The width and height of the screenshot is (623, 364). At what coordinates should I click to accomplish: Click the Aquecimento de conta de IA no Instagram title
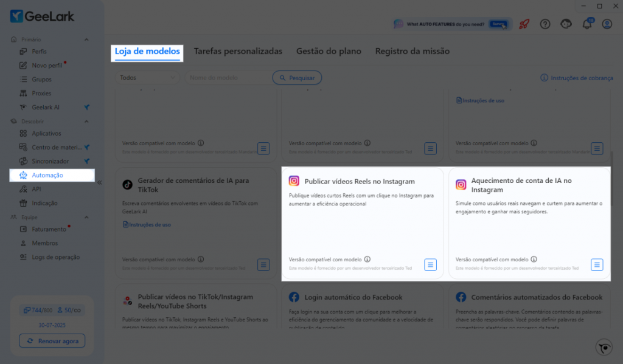(x=521, y=185)
